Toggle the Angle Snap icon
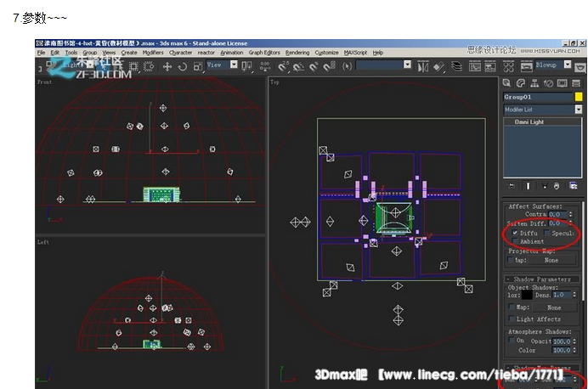Viewport: 588px width, 389px height. tap(298, 67)
